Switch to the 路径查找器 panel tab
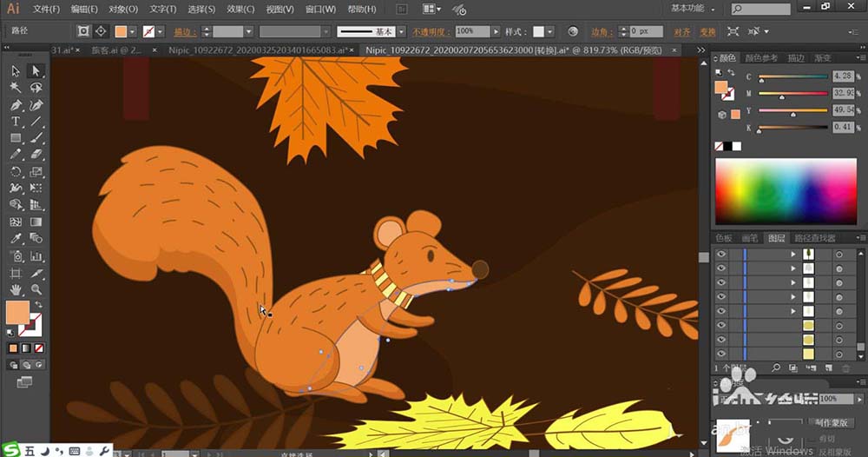 click(x=814, y=238)
